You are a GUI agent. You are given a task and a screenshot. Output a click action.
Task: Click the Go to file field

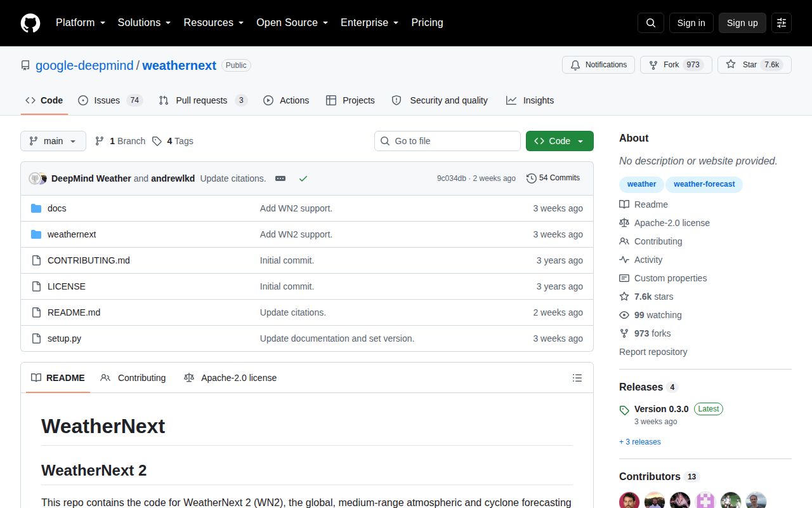pos(447,141)
